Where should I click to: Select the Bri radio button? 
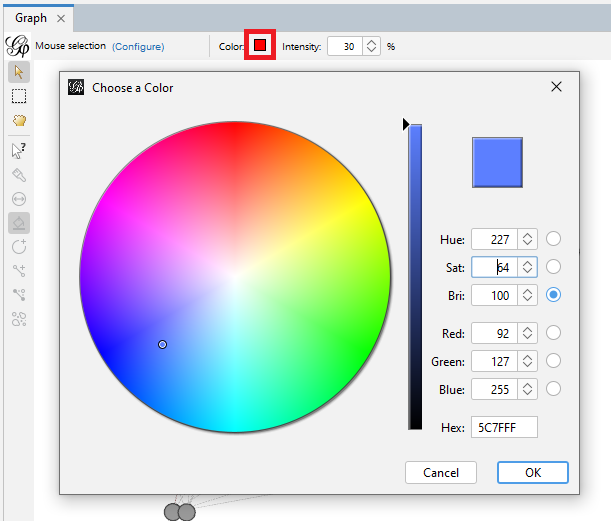pyautogui.click(x=553, y=295)
